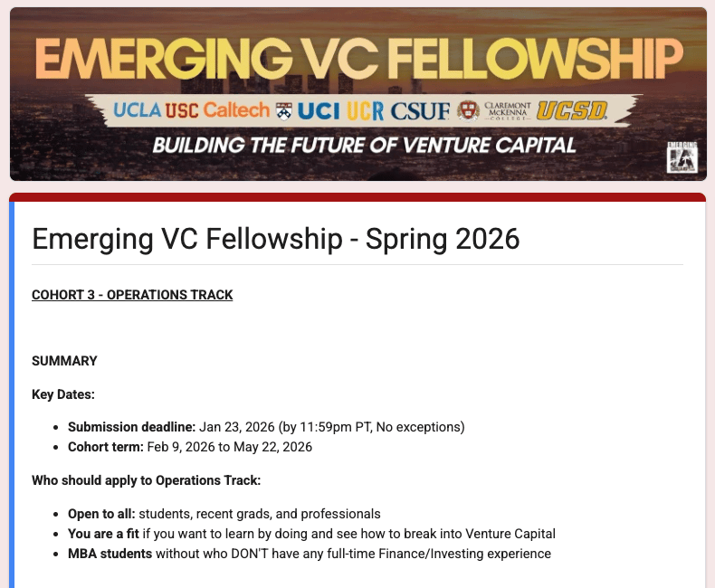Click the Open to all bullet item
Image resolution: width=715 pixels, height=588 pixels.
[x=224, y=514]
